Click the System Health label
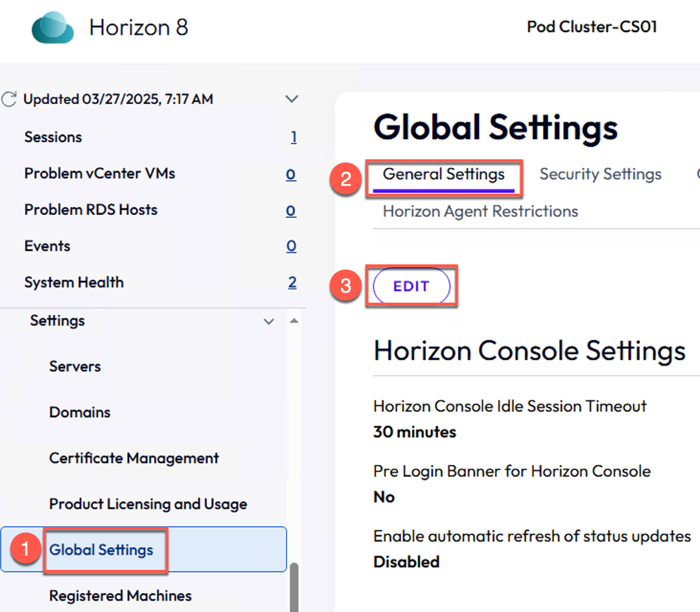The height and width of the screenshot is (612, 700). tap(74, 282)
